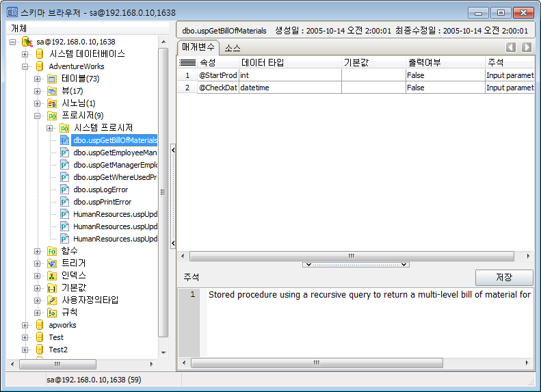Click the row selector header grid icon
This screenshot has height=392, width=541.
pos(187,62)
